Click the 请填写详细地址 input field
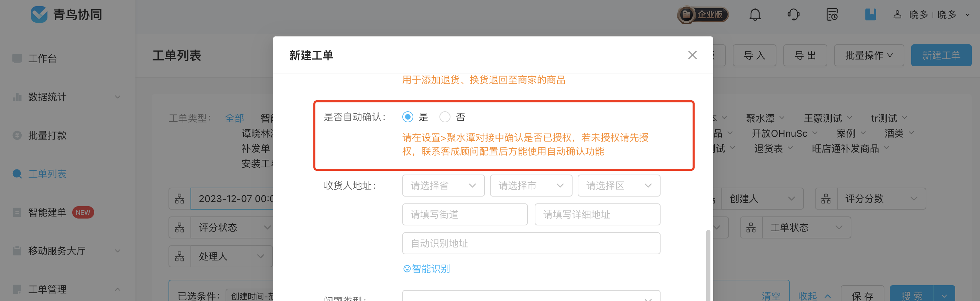Screen dimensions: 980x301 (x=597, y=214)
